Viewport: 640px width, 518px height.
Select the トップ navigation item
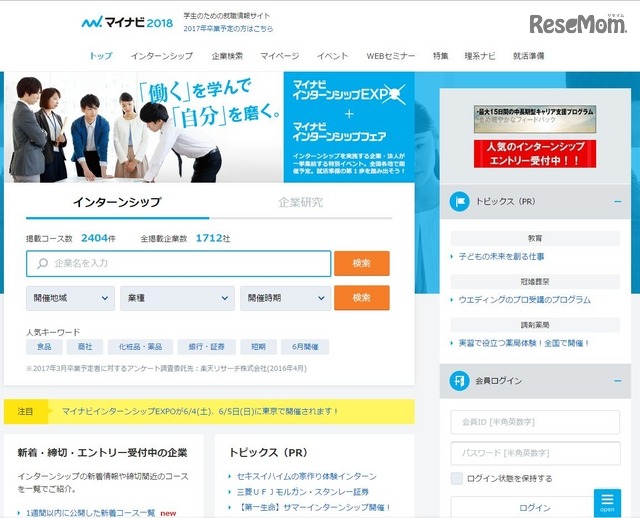coord(101,56)
